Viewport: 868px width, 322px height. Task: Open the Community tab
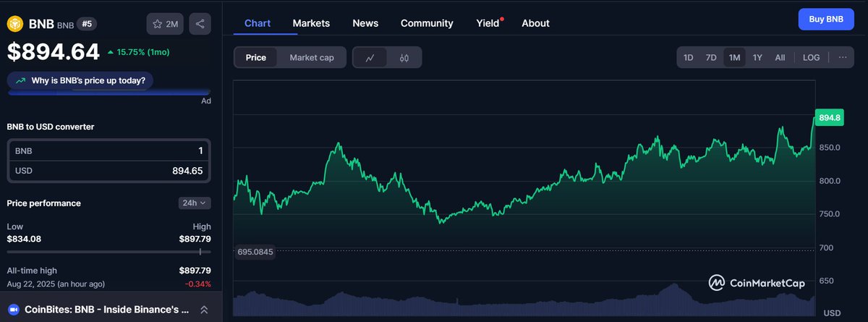[x=427, y=23]
